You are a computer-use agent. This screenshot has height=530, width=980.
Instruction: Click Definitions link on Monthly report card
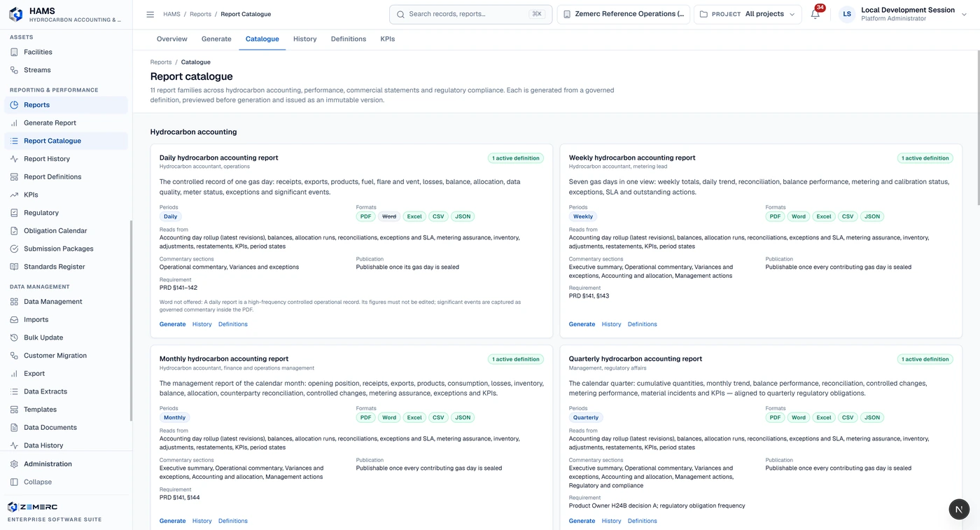[x=233, y=521]
